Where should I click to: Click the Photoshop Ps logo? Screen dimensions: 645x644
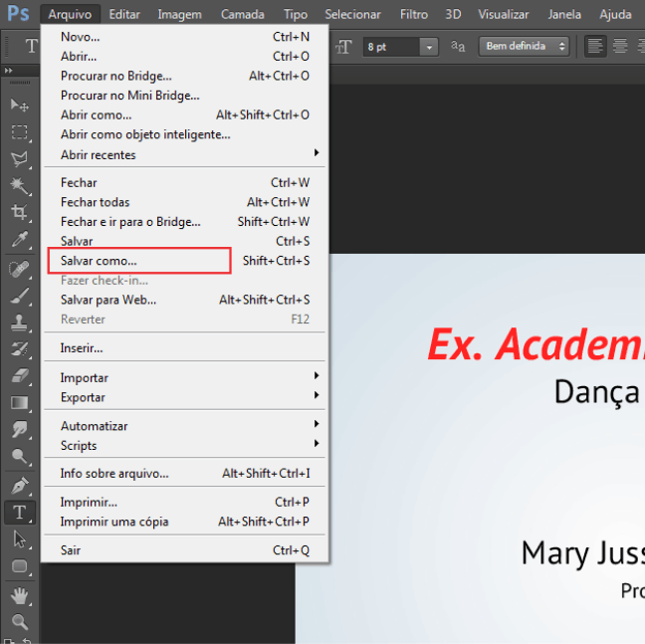19,14
